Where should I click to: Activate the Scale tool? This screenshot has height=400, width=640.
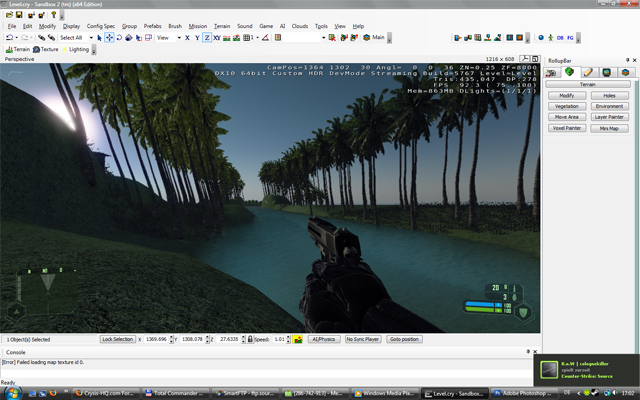[x=129, y=38]
